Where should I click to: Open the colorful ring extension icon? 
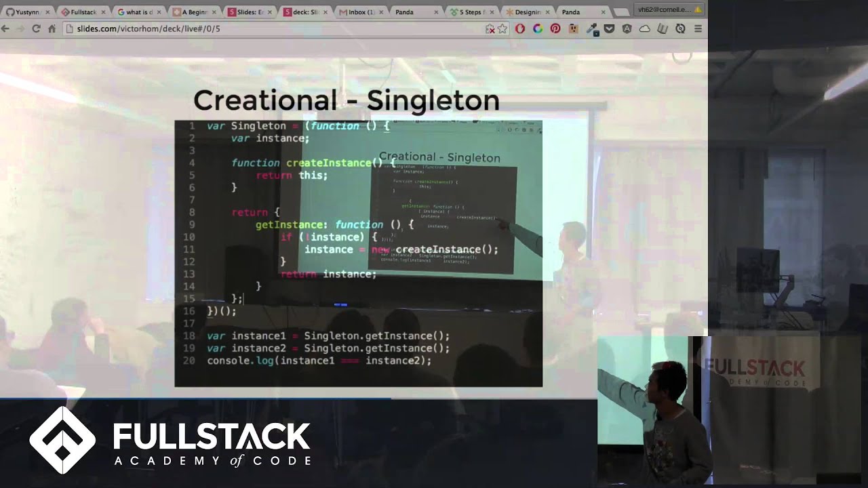tap(538, 28)
